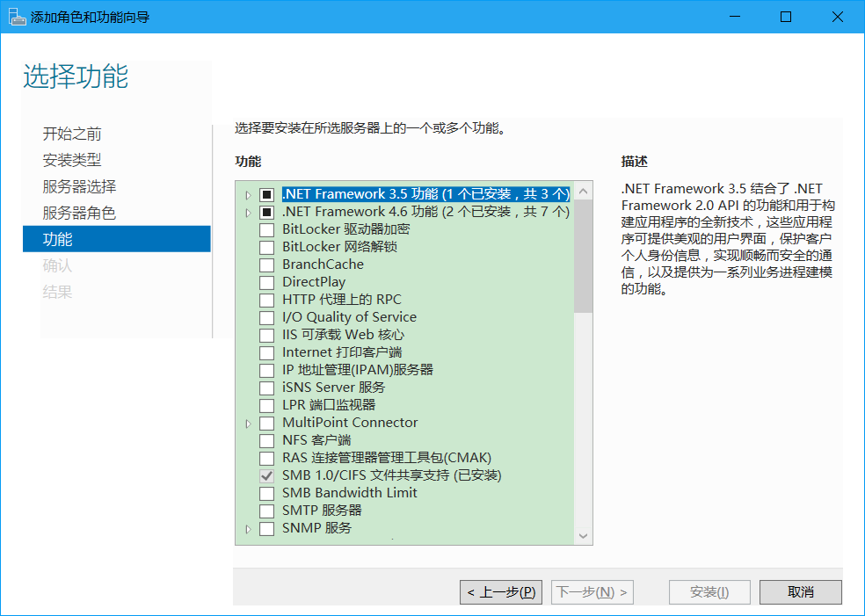Viewport: 865px width, 616px height.
Task: Check the SNMP 服务 checkbox
Action: coord(267,528)
